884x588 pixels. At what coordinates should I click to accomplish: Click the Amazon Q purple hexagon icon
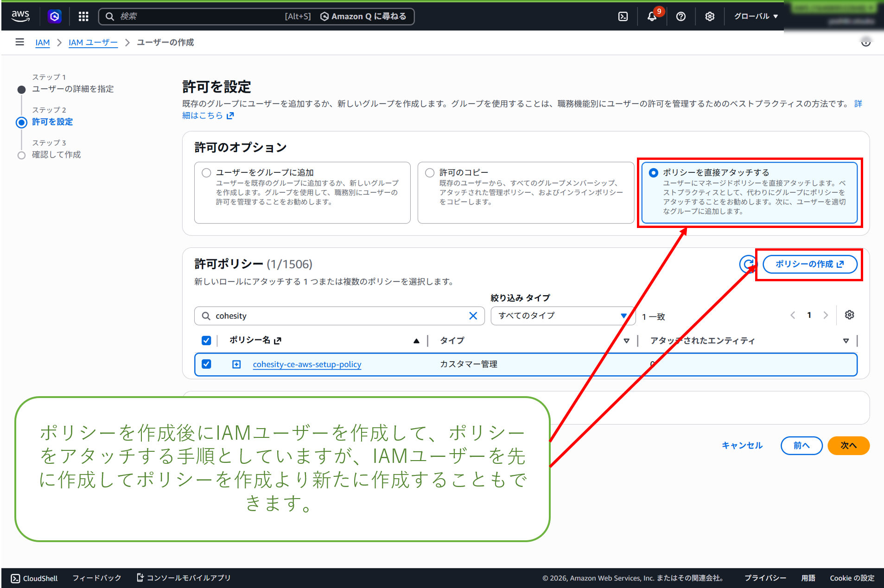point(55,17)
